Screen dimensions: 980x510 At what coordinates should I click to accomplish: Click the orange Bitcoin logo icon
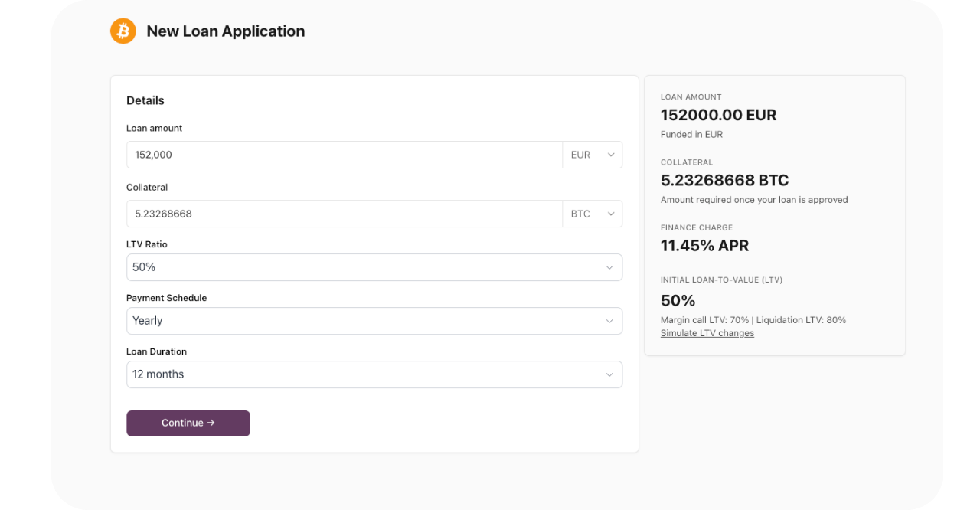click(123, 31)
